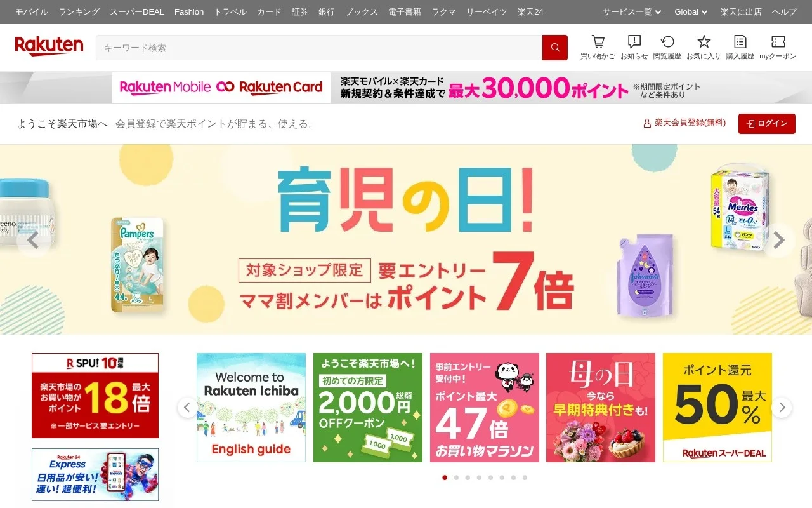Show previous hero banner slide

[x=33, y=241]
